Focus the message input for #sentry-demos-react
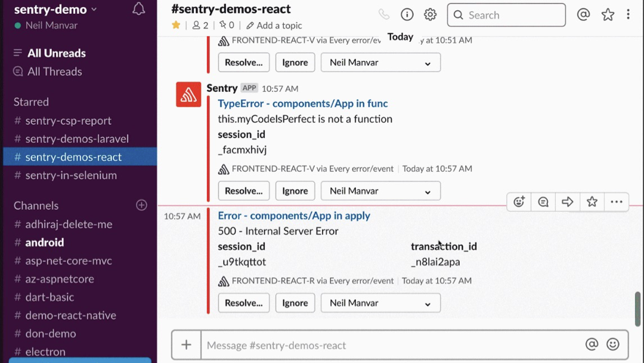 [394, 345]
